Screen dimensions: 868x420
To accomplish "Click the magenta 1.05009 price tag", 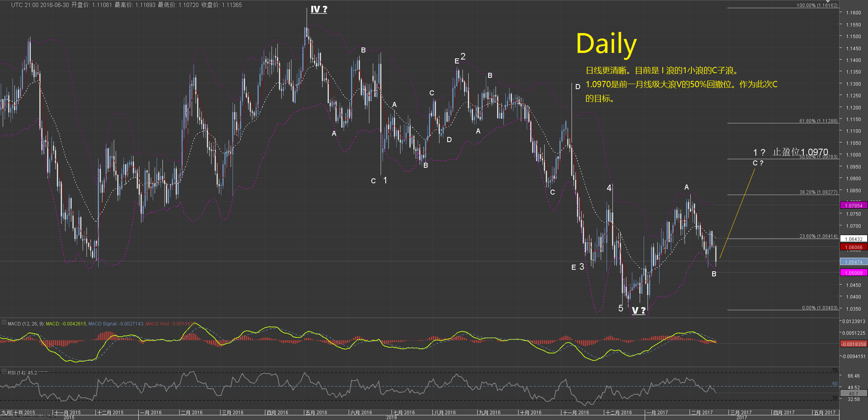I will tap(854, 273).
